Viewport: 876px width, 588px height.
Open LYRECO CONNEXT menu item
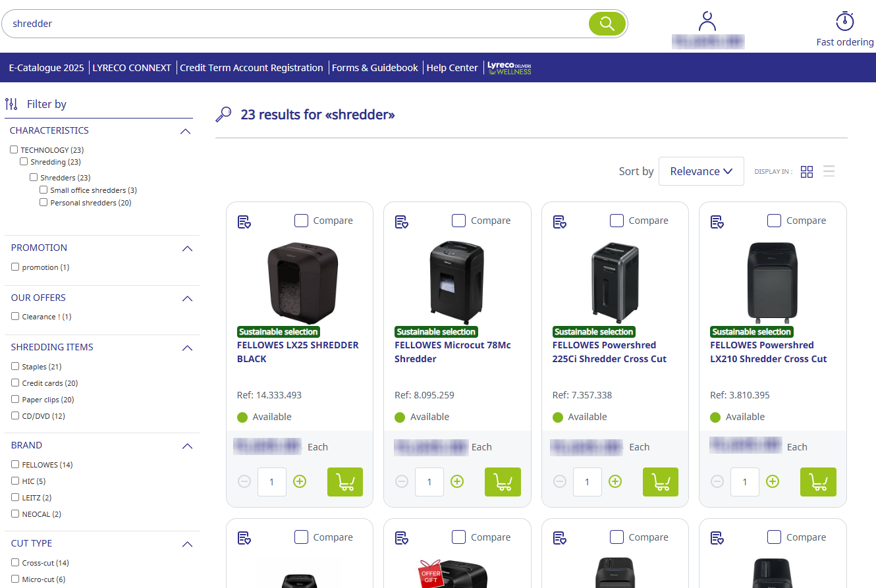pos(132,68)
